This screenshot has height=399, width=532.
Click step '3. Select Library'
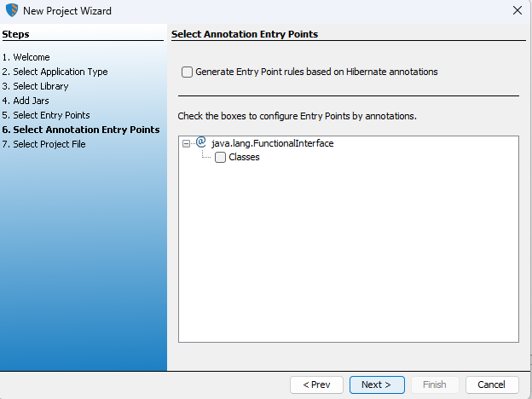coord(35,86)
